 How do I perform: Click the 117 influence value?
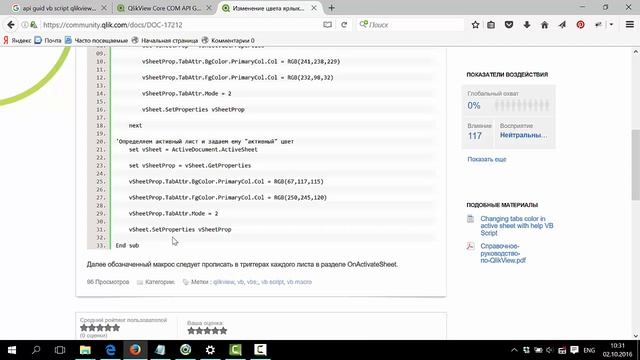(x=475, y=136)
